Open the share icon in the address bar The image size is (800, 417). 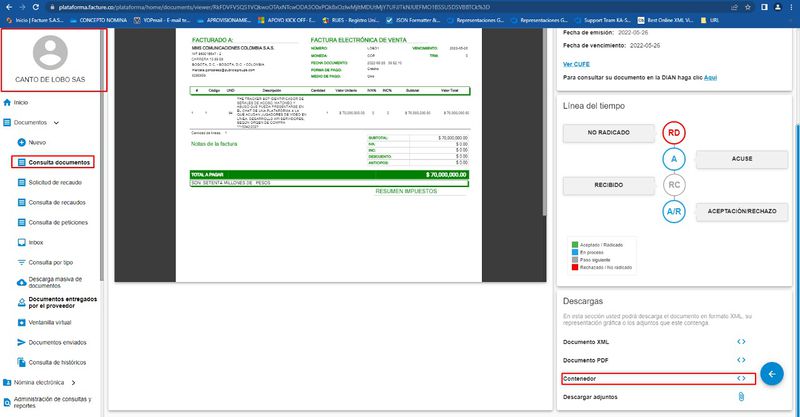click(734, 7)
